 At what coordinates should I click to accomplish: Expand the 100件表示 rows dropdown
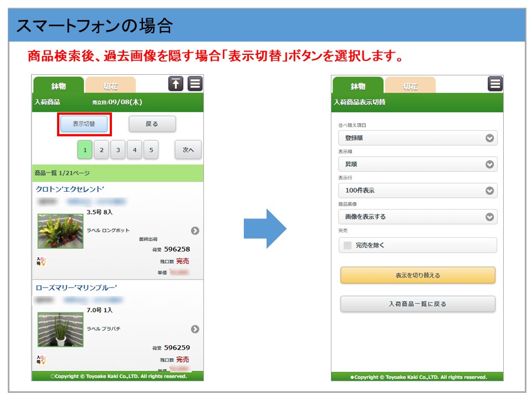tap(417, 190)
